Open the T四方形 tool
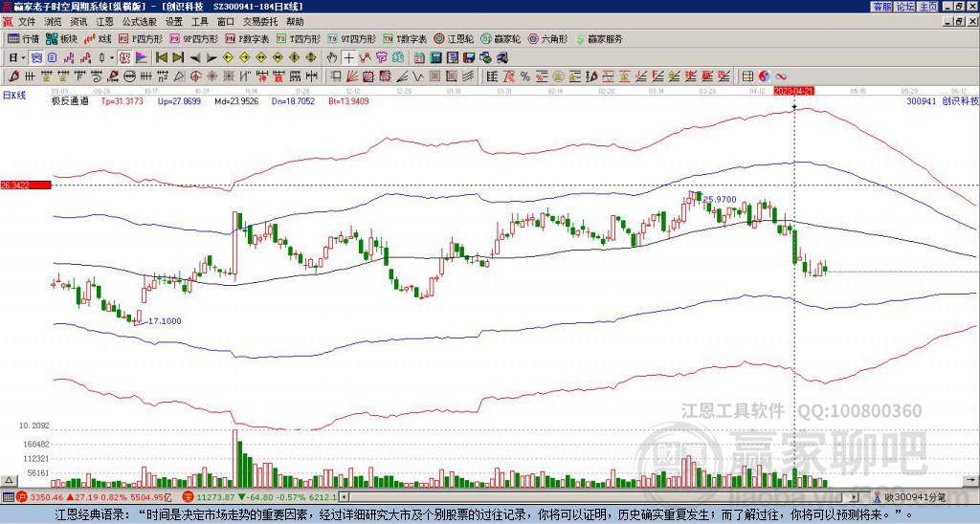This screenshot has height=524, width=980. tap(299, 38)
